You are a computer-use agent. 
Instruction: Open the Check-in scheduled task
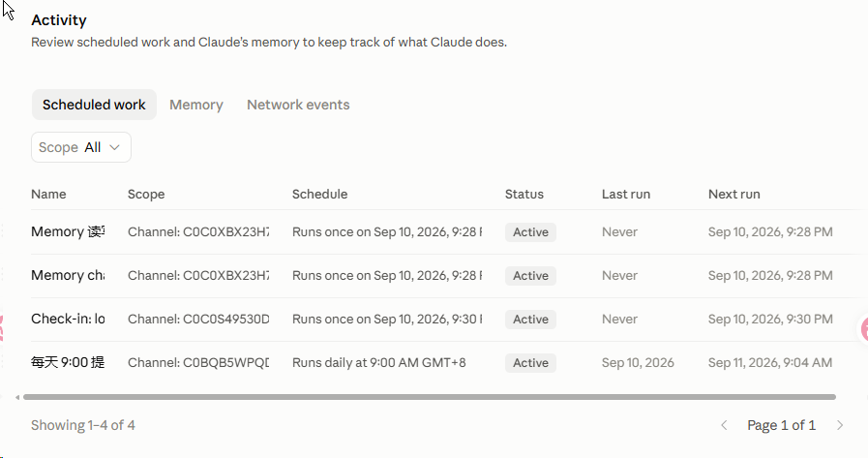click(432, 319)
